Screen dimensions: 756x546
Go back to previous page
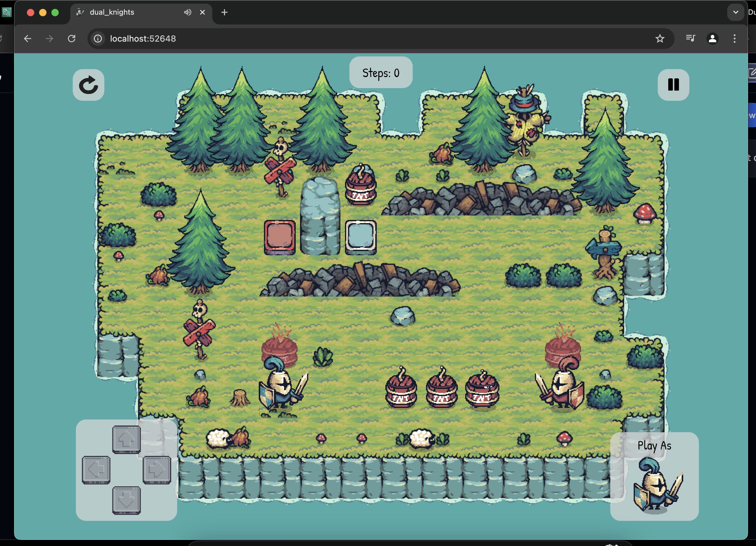pyautogui.click(x=28, y=39)
